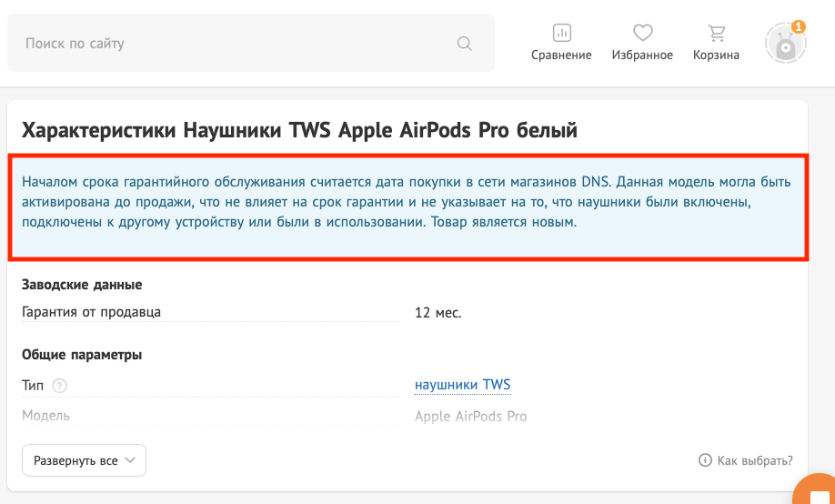Screen dimensions: 835x504
Task: Click the search magnifier icon
Action: click(465, 43)
